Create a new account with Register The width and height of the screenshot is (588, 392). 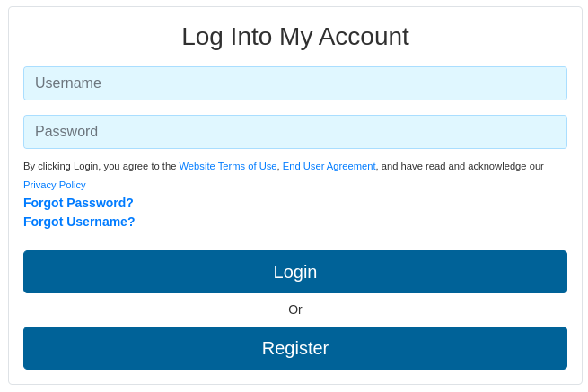(295, 348)
